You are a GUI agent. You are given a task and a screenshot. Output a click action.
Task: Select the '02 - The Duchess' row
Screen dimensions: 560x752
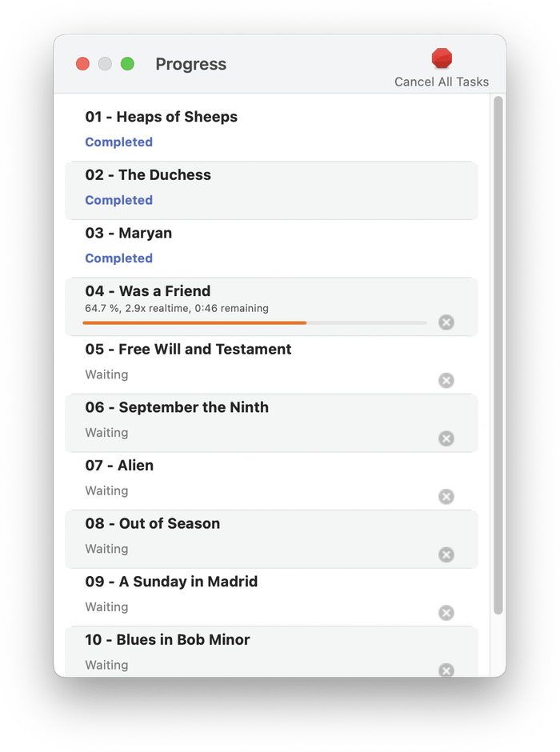pos(271,190)
